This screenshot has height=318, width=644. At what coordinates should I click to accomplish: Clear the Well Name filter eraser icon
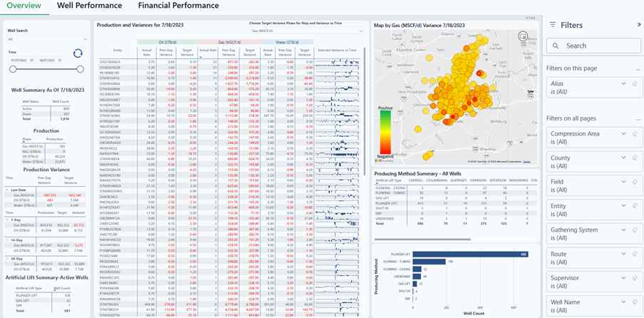point(635,302)
